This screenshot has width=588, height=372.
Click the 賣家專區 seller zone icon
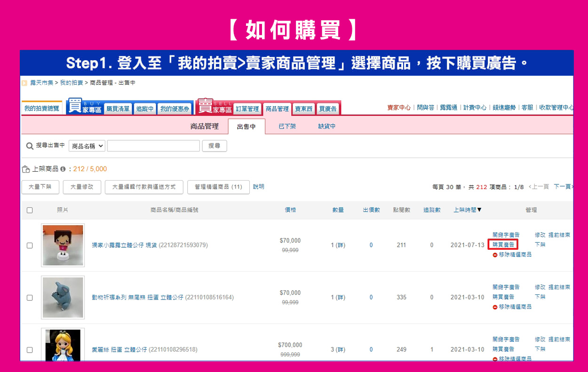215,107
